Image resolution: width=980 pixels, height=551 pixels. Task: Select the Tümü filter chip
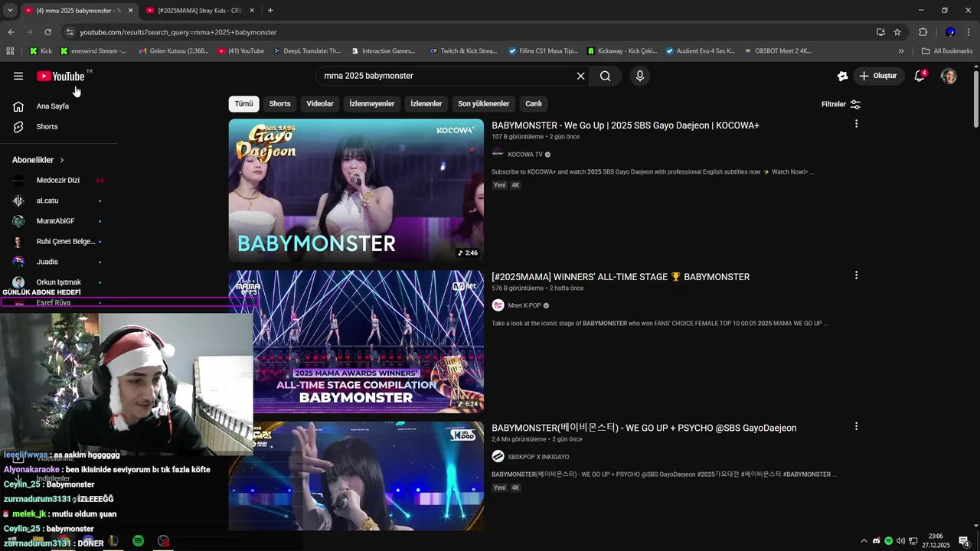[243, 104]
